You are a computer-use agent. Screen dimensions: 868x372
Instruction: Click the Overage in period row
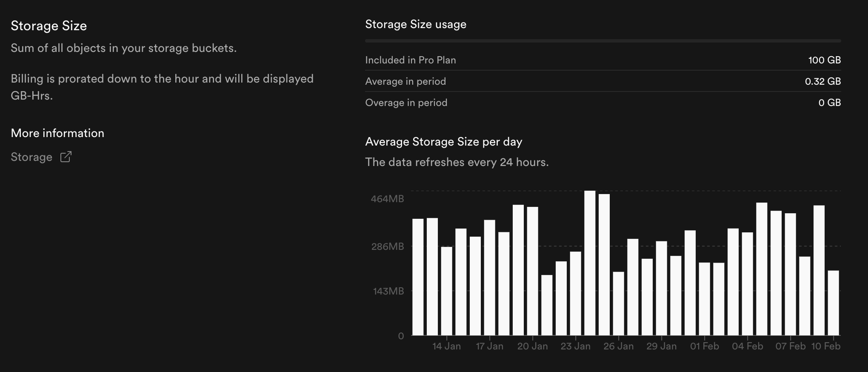tap(603, 103)
